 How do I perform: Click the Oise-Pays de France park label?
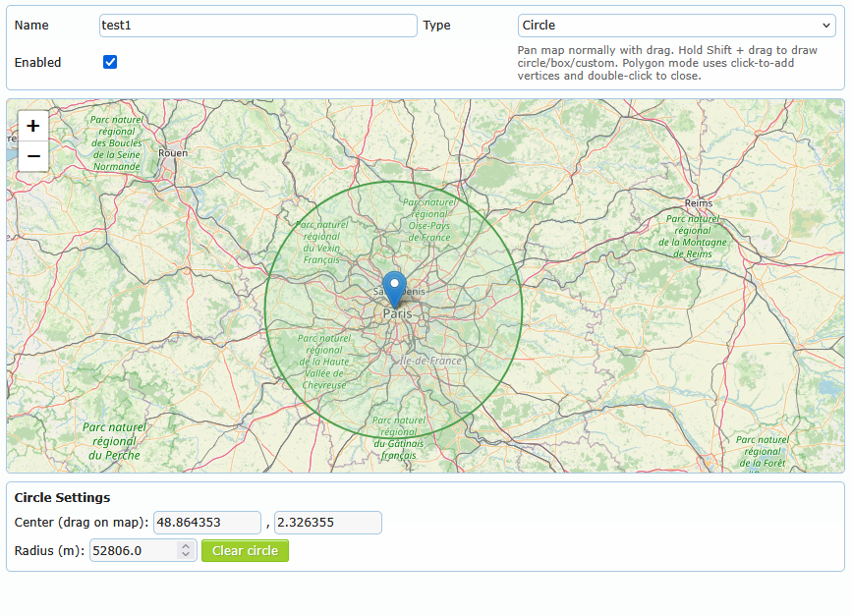(428, 219)
